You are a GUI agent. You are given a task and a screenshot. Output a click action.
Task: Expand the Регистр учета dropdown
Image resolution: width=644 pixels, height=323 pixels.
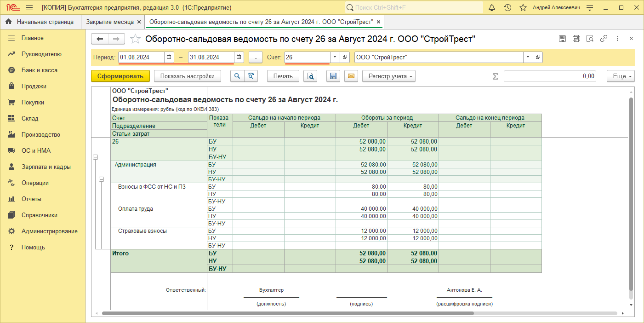click(x=388, y=76)
